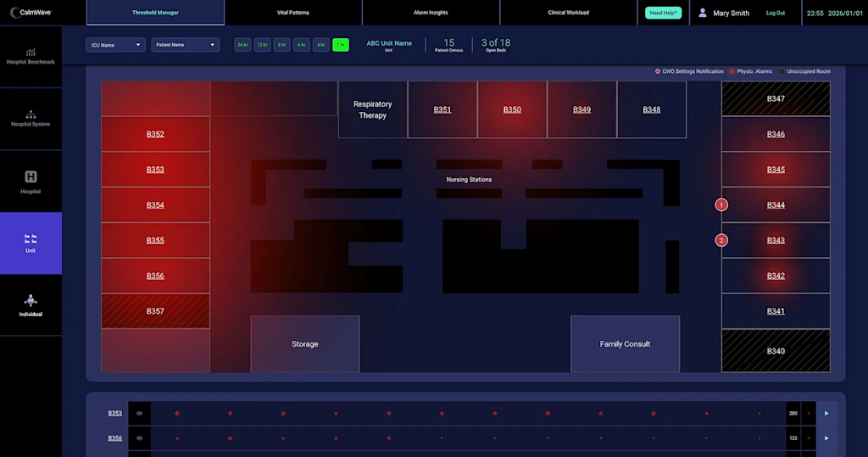Viewport: 868px width, 457px height.
Task: Switch to the Alarm Insights tab
Action: point(431,13)
